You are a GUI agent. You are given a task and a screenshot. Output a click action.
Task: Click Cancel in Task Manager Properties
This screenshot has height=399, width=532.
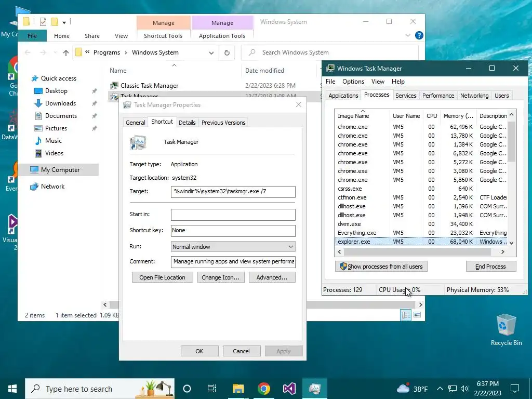point(241,351)
